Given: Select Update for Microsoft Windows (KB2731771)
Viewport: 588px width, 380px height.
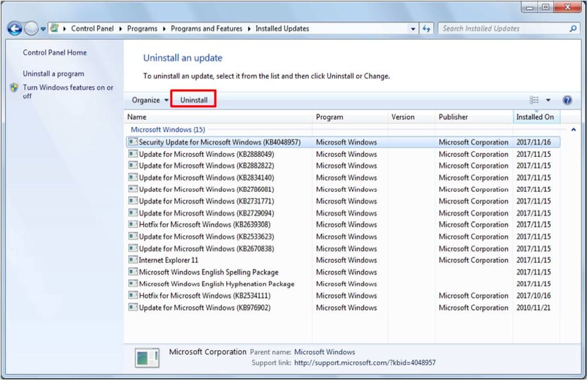Looking at the screenshot, I should [343, 201].
